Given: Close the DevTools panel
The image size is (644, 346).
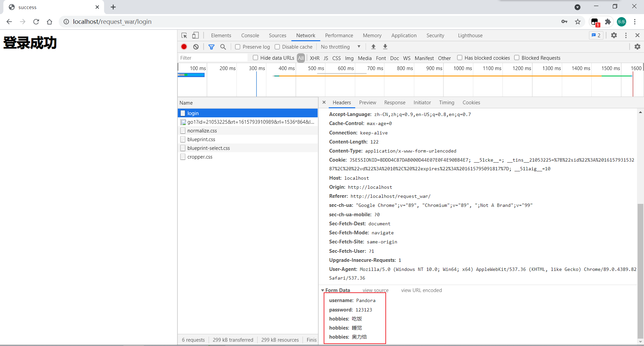Looking at the screenshot, I should (x=637, y=36).
